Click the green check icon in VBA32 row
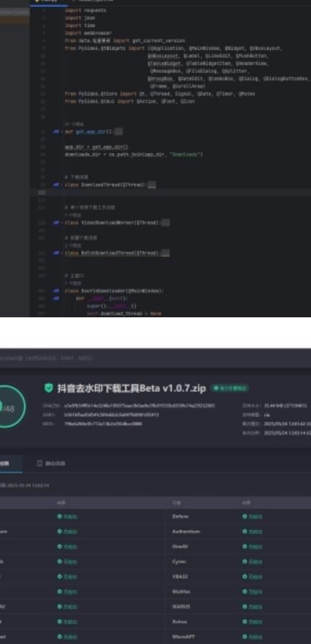 (x=245, y=576)
